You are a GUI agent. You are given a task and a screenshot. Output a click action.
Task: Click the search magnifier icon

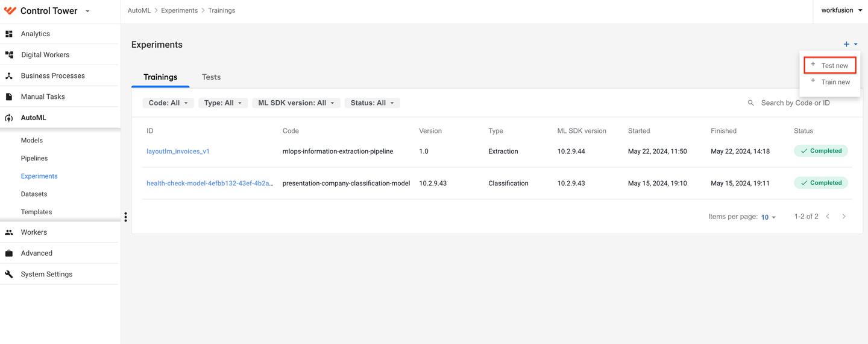751,103
